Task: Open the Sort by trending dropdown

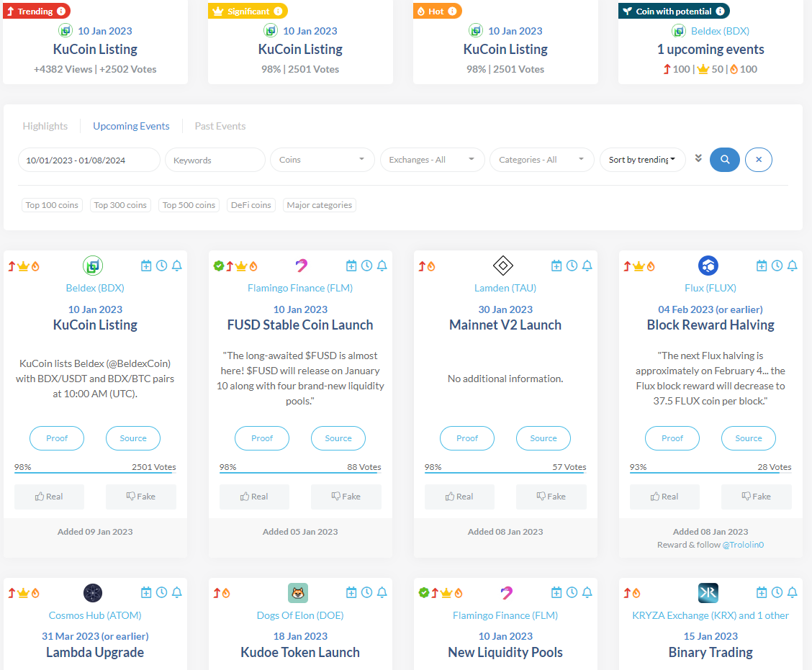Action: [642, 160]
